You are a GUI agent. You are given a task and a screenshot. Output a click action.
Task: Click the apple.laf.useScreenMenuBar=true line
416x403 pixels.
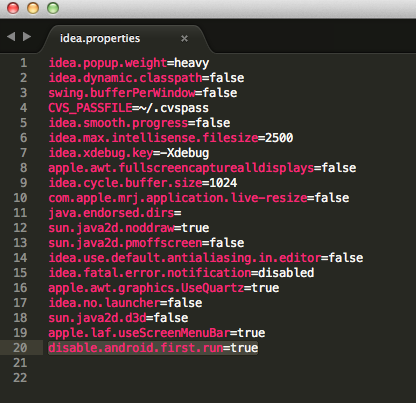tap(157, 333)
